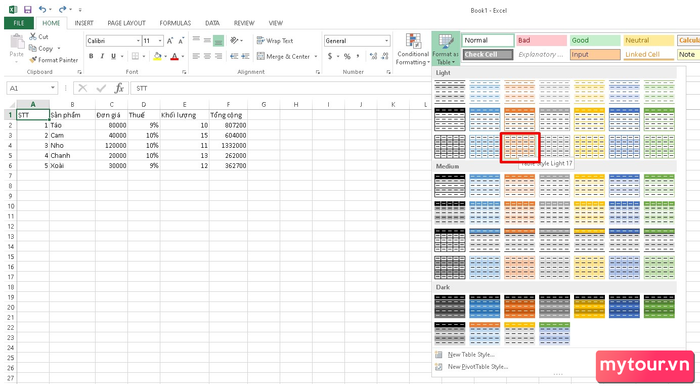Select cell B2 containing Táo
This screenshot has height=390, width=700.
72,125
